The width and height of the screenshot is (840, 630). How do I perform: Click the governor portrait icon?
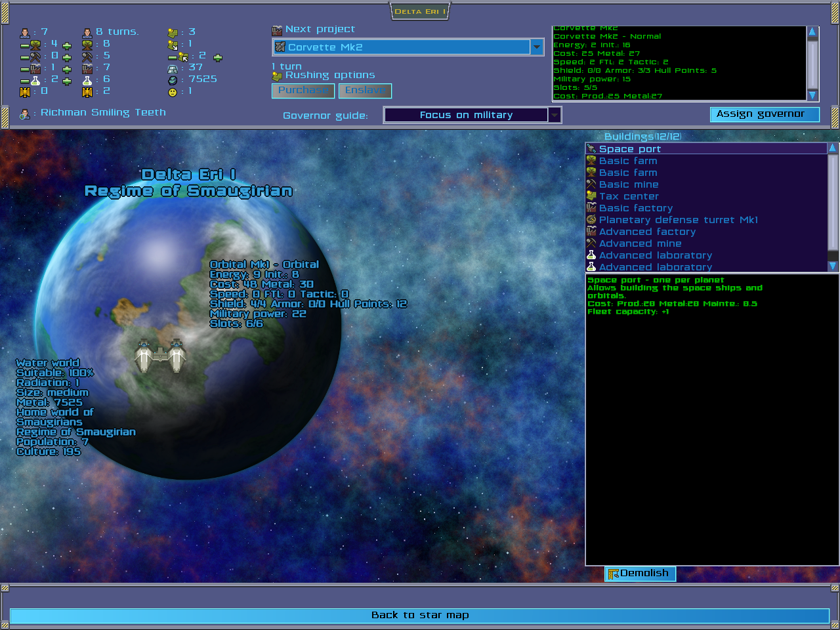[x=25, y=114]
